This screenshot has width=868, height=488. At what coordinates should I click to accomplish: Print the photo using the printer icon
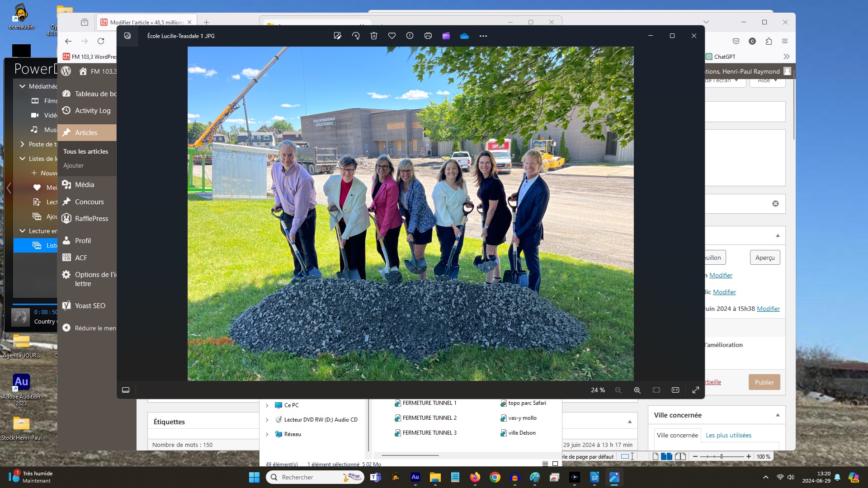[x=428, y=36]
